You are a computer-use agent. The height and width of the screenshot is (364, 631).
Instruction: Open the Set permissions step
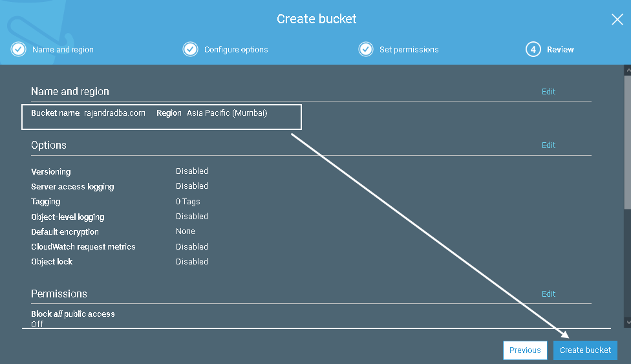click(409, 50)
